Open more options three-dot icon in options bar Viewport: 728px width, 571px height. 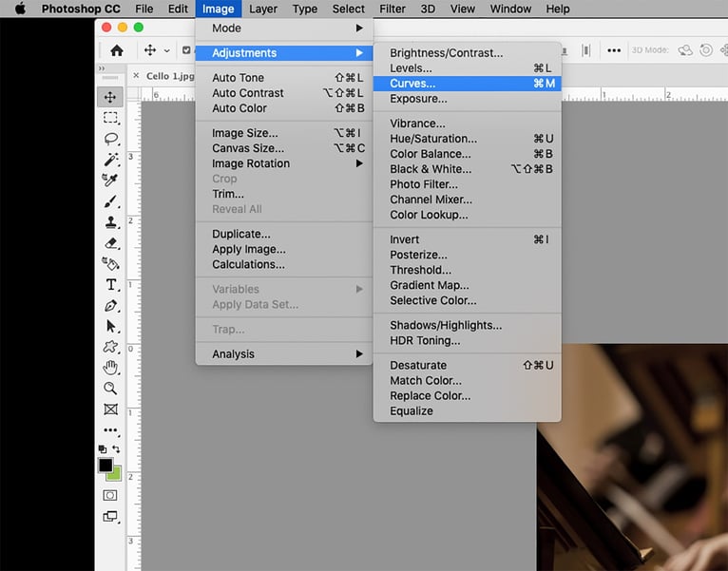tap(614, 50)
